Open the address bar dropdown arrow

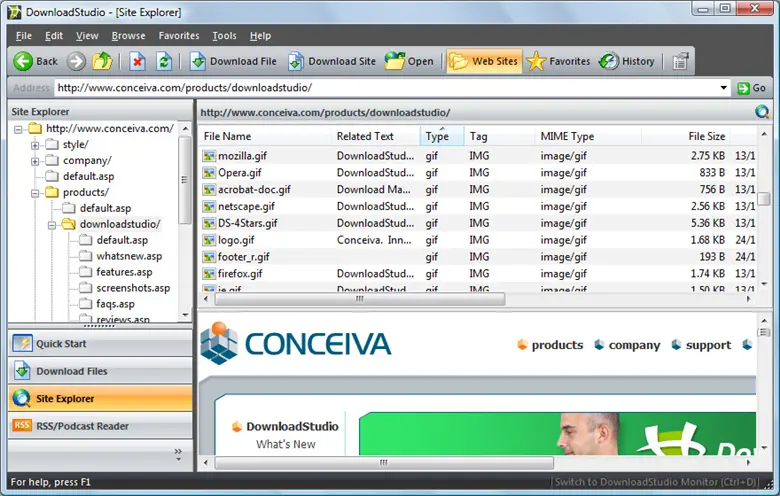723,88
